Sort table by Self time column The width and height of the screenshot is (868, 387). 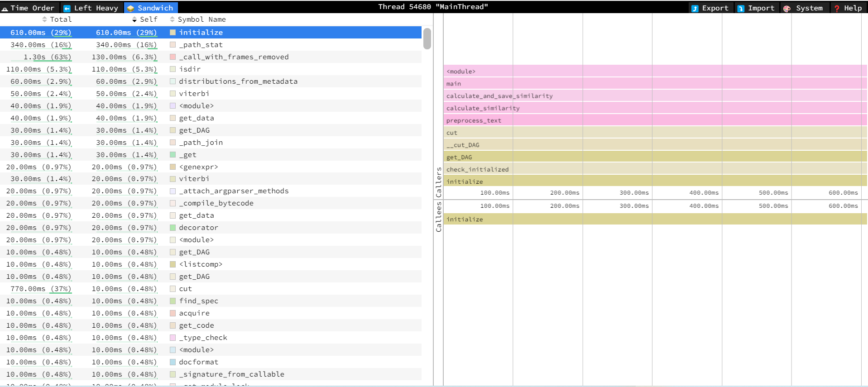pos(145,19)
